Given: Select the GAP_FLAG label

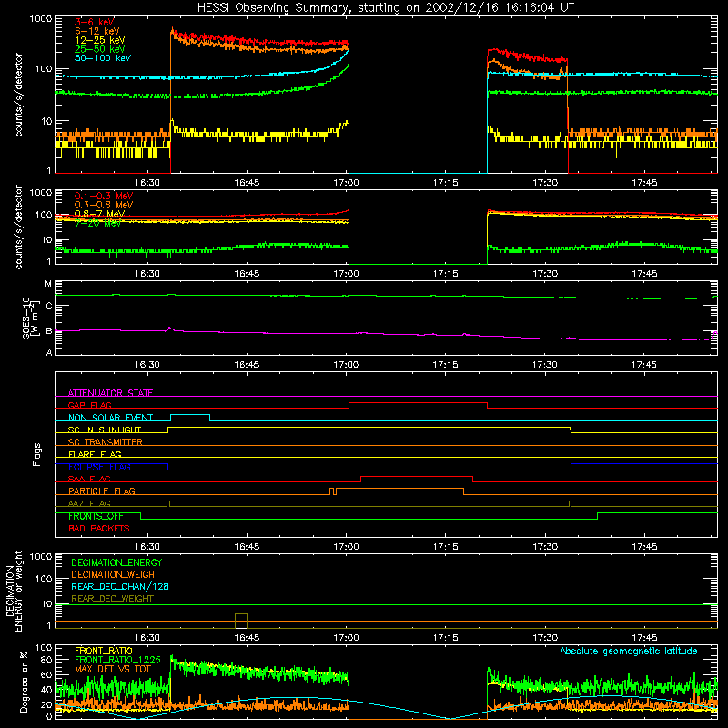Looking at the screenshot, I should pyautogui.click(x=89, y=405).
